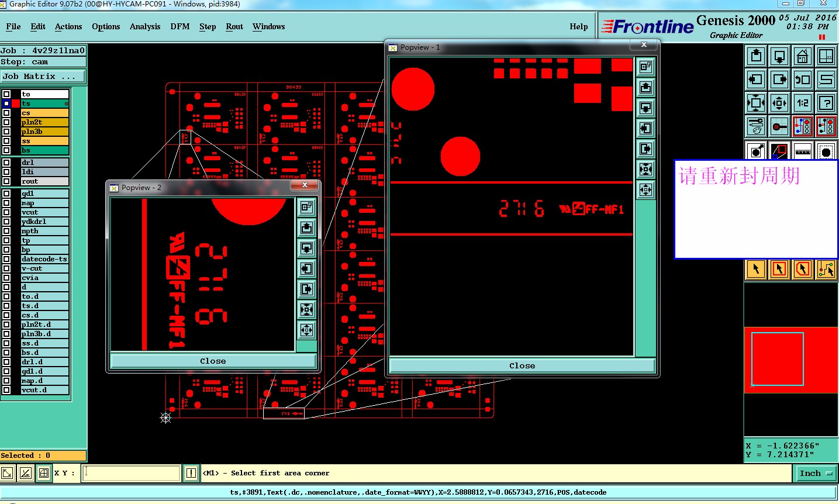Image resolution: width=839 pixels, height=504 pixels.
Task: Click the snap control icon
Action: tap(779, 126)
